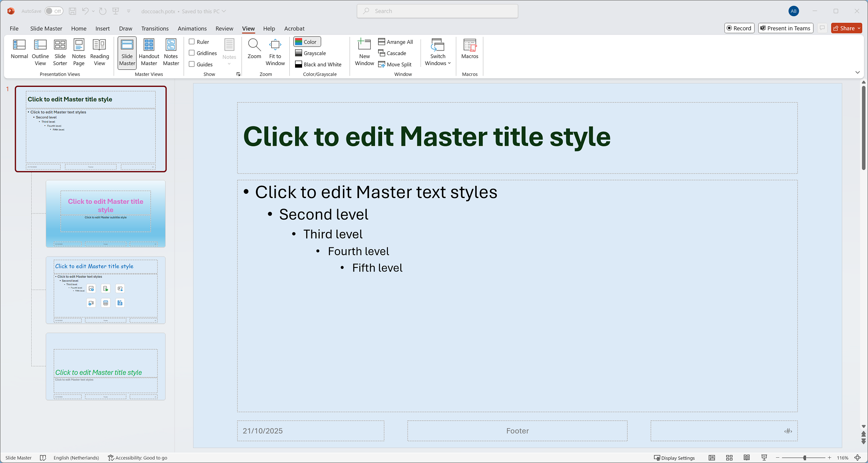
Task: Collapse the ribbon with the chevron
Action: pyautogui.click(x=857, y=72)
